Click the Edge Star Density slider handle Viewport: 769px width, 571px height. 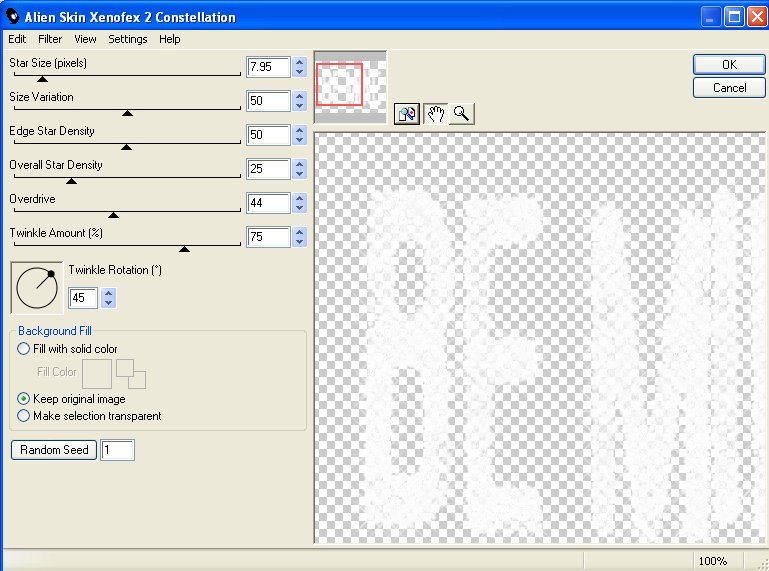(x=127, y=147)
